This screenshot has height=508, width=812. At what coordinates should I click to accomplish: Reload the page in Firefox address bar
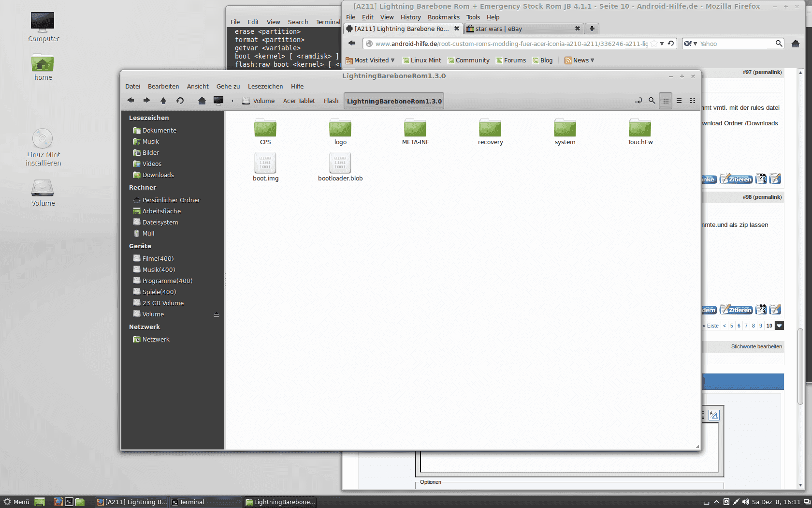(x=671, y=44)
